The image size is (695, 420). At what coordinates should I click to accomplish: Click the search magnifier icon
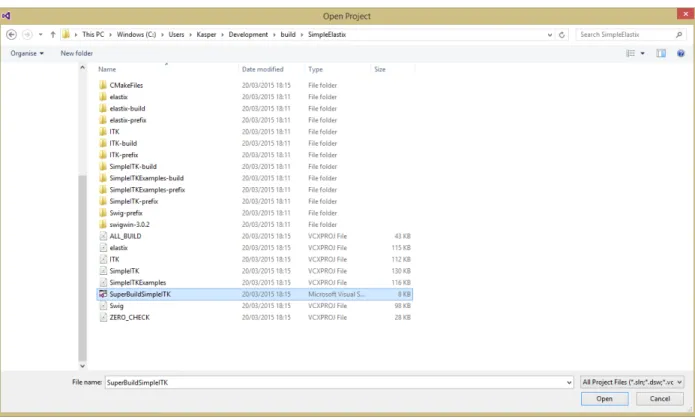(679, 35)
